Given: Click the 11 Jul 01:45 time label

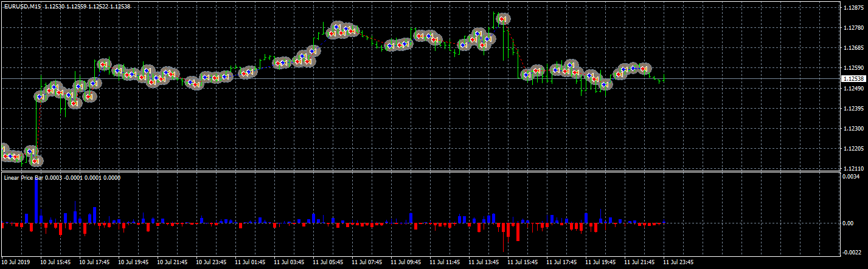Looking at the screenshot, I should (x=250, y=262).
